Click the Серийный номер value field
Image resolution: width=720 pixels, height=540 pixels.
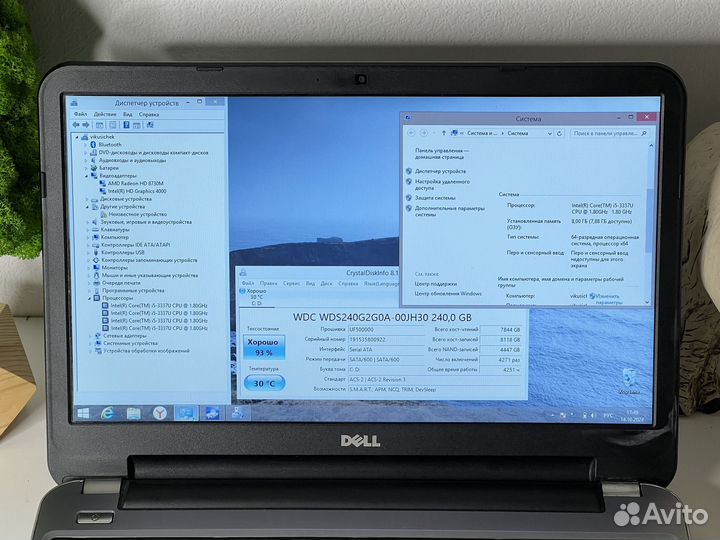(x=386, y=339)
